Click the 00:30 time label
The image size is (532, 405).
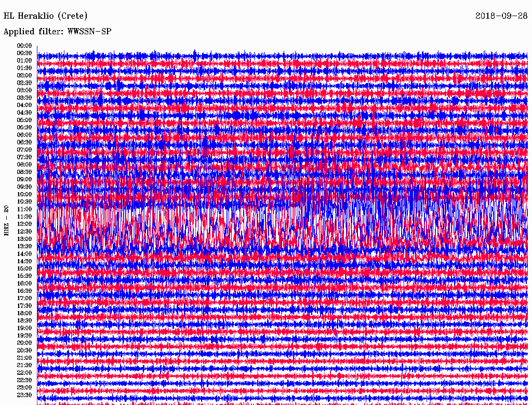click(x=24, y=53)
